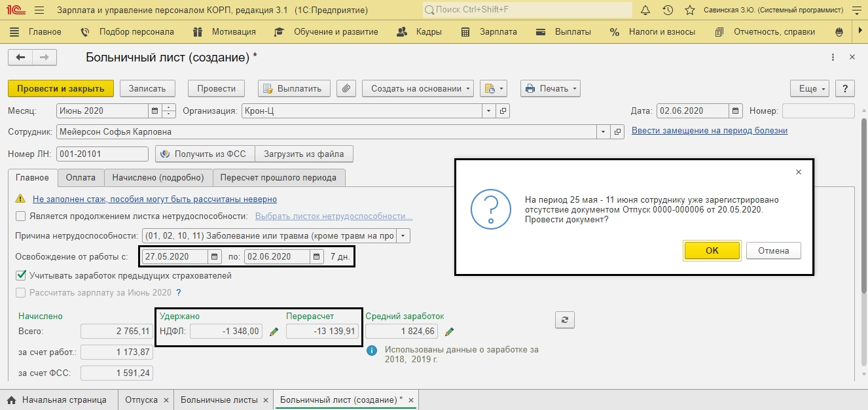Confirm dialog with OK button

point(712,250)
